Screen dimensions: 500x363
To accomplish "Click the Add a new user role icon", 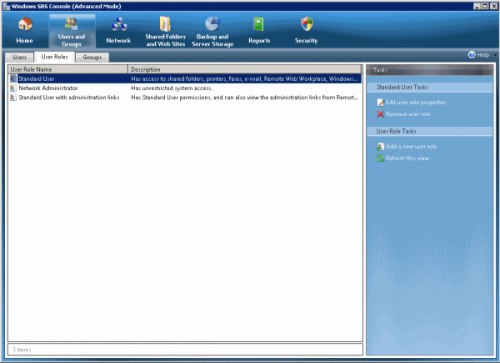I will pyautogui.click(x=380, y=147).
